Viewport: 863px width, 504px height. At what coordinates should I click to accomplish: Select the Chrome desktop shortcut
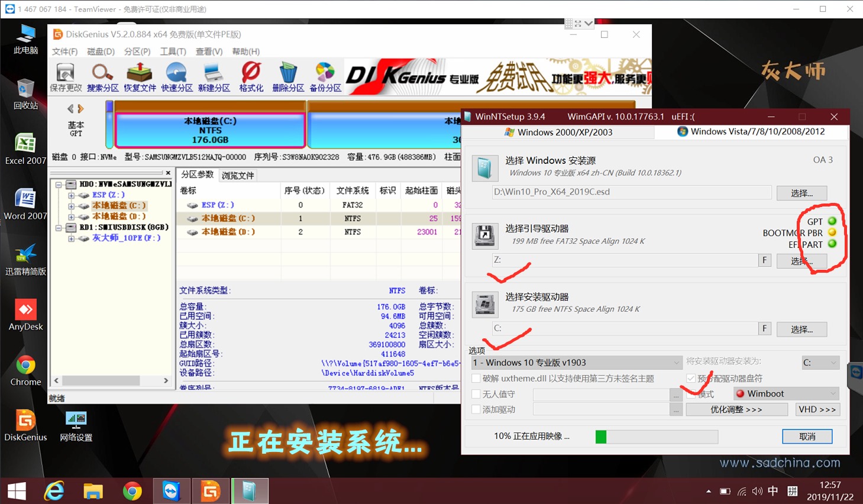click(x=25, y=371)
